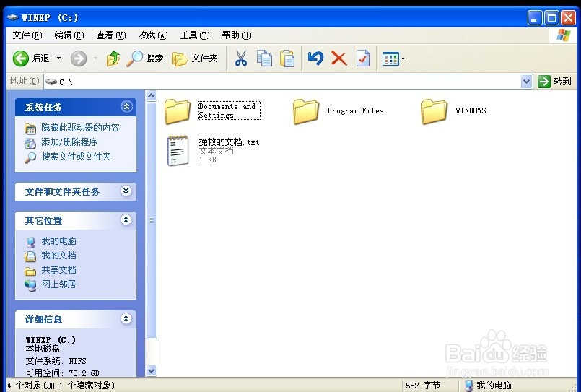Open the 查看(V) menu

[x=111, y=35]
